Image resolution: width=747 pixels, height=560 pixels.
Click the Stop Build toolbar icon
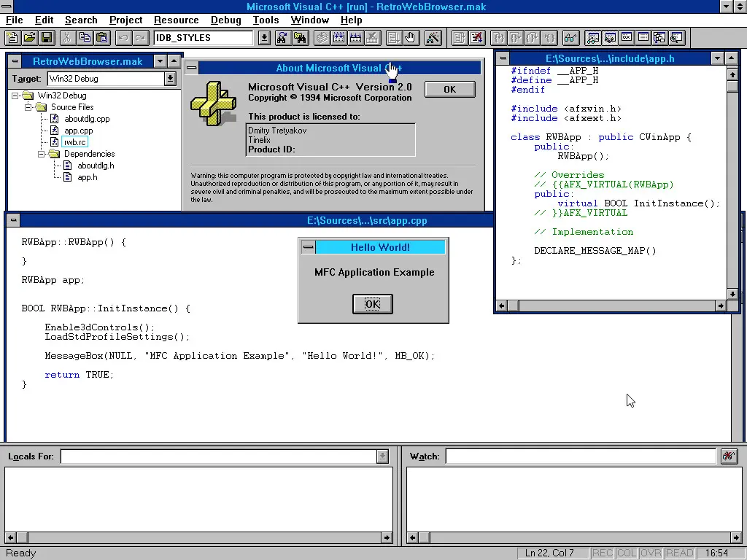coord(372,38)
